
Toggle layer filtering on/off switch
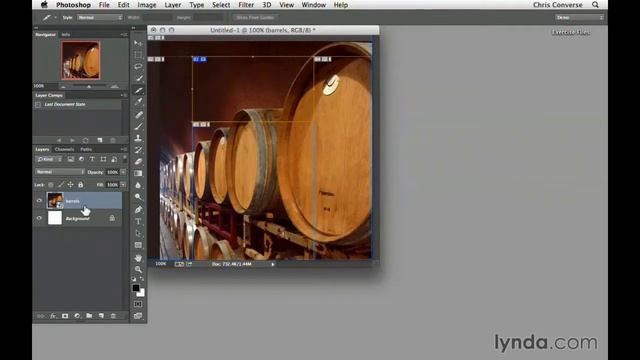(x=124, y=159)
